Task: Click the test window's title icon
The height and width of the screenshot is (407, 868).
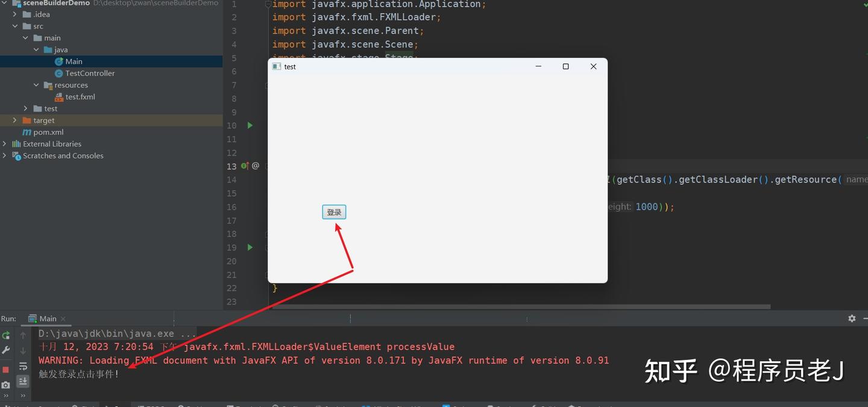Action: 276,66
